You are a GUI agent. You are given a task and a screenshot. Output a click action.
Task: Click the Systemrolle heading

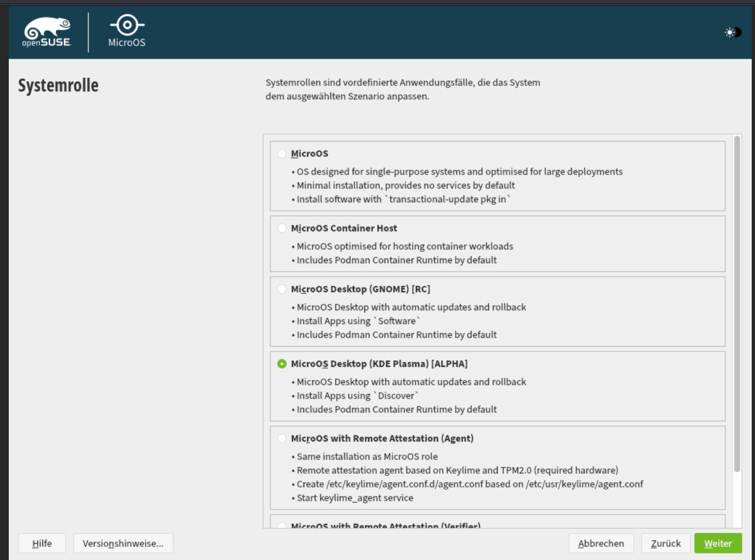[x=58, y=86]
